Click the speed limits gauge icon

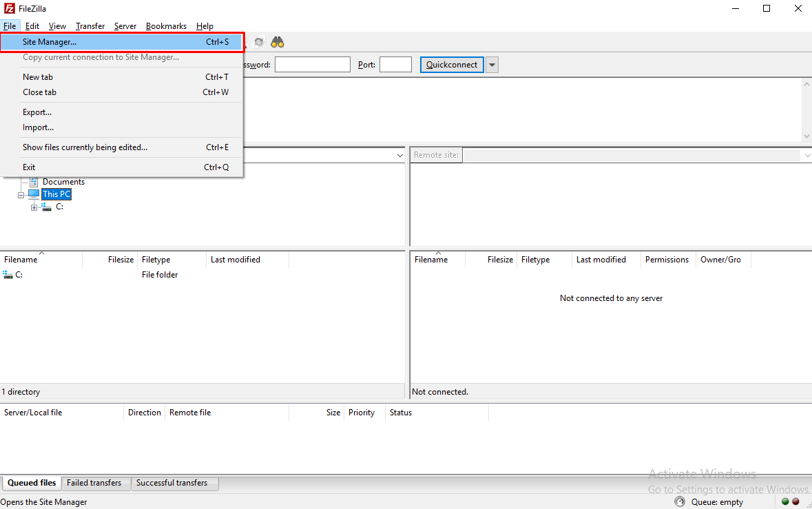point(680,501)
